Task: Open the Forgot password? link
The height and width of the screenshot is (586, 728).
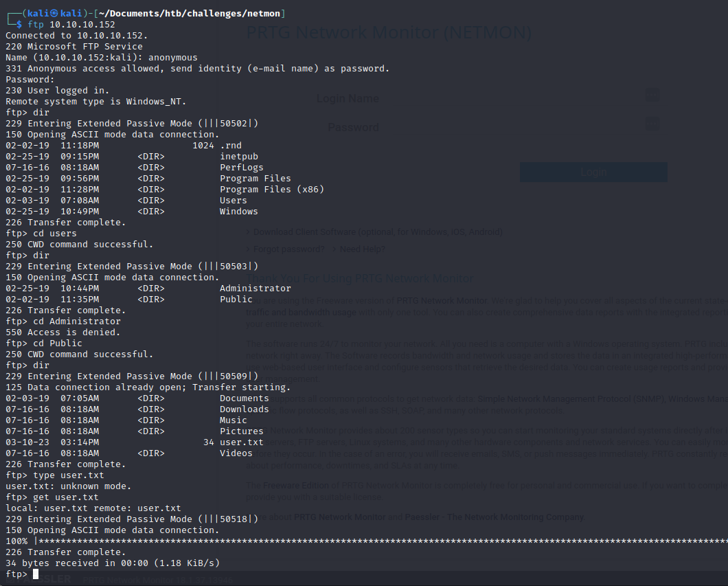Action: (288, 249)
